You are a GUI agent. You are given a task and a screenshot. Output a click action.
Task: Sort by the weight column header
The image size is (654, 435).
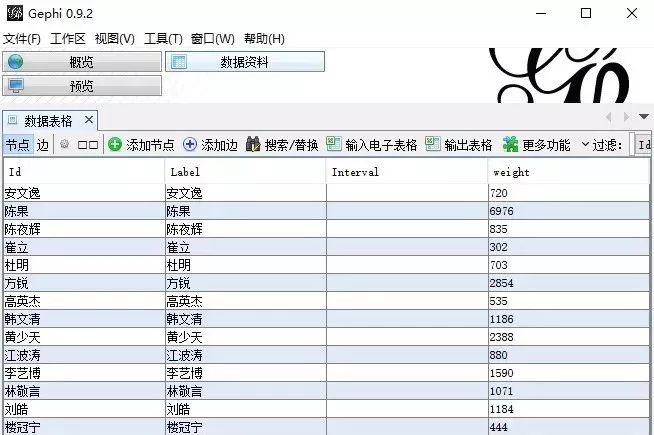pos(569,172)
